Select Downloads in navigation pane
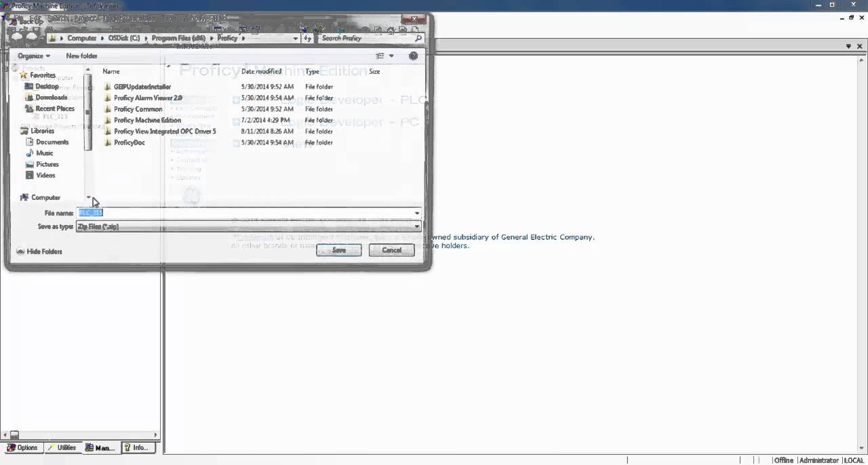The height and width of the screenshot is (465, 868). coord(51,98)
